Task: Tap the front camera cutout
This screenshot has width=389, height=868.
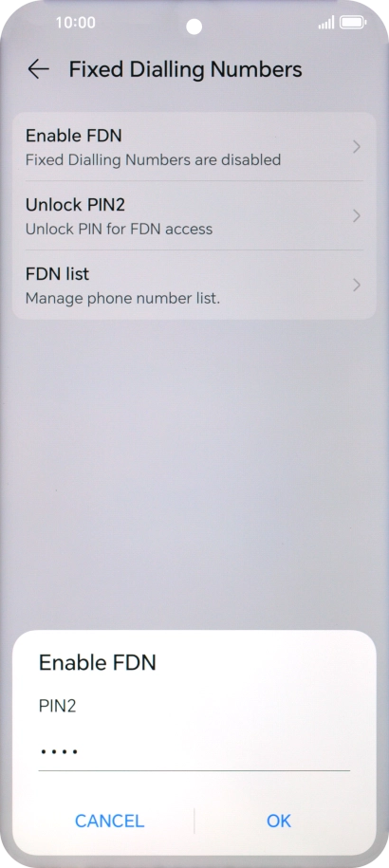Action: [x=194, y=26]
